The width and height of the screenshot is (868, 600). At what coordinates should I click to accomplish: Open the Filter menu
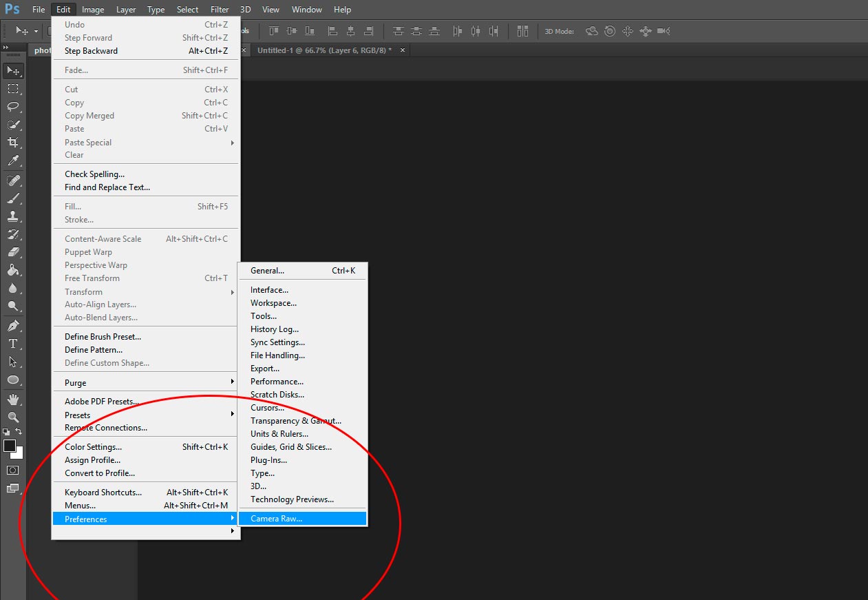[220, 10]
